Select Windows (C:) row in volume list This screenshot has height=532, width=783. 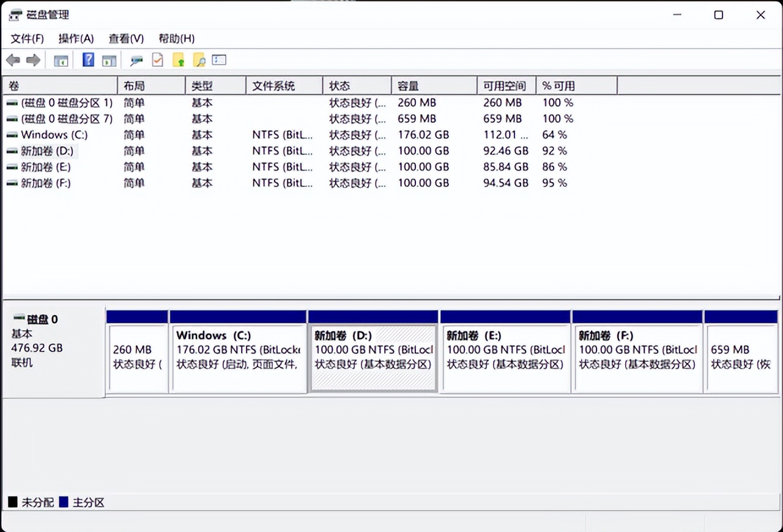tap(54, 135)
